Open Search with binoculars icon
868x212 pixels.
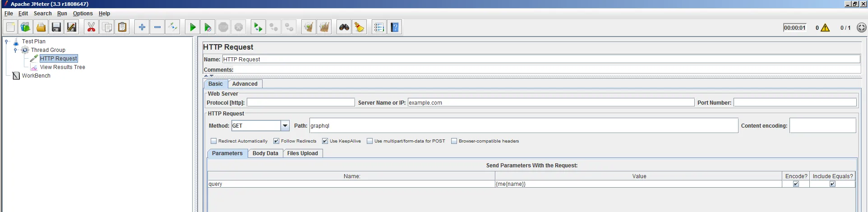pyautogui.click(x=344, y=27)
